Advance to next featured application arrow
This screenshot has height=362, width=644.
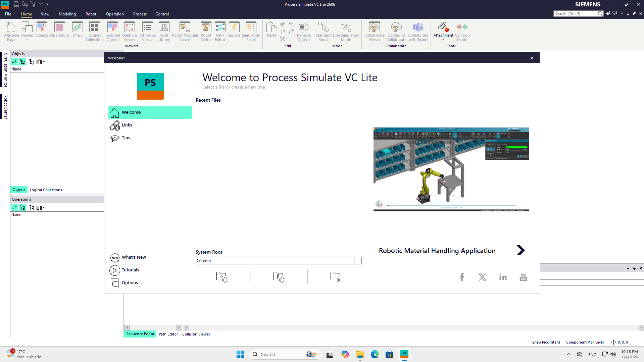(521, 250)
